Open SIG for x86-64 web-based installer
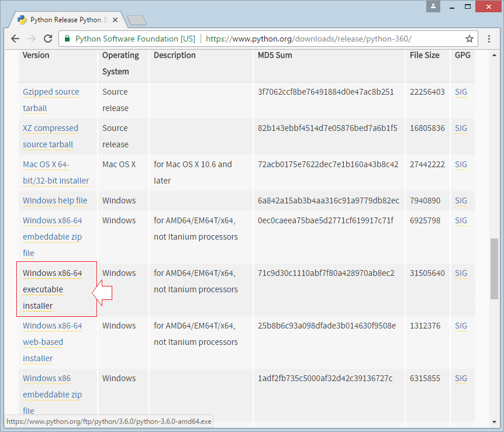 [461, 326]
